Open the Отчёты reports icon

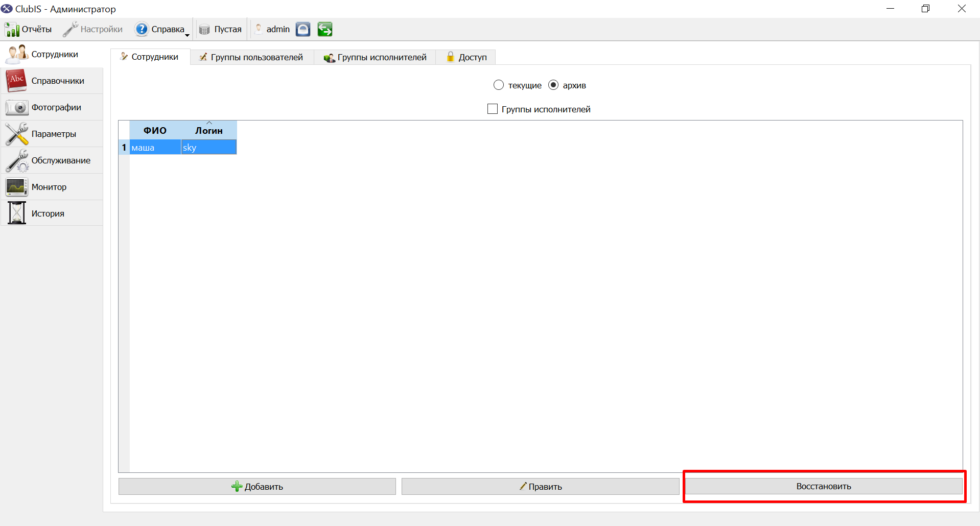(12, 30)
